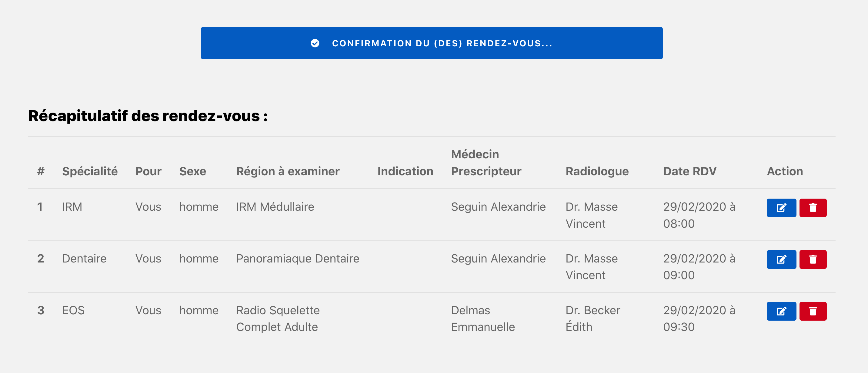Edit the Dentaire appointment
This screenshot has height=373, width=868.
pyautogui.click(x=781, y=259)
